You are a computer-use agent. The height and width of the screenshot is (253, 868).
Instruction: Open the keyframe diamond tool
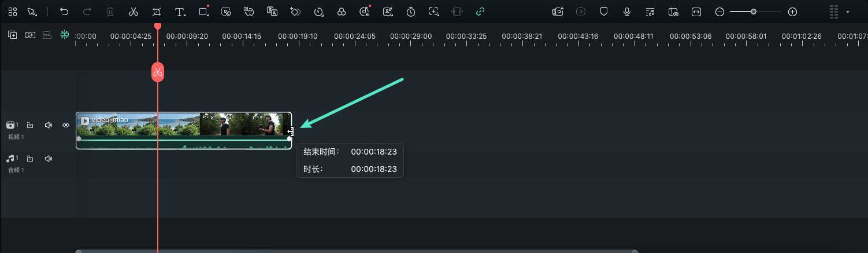coord(295,12)
